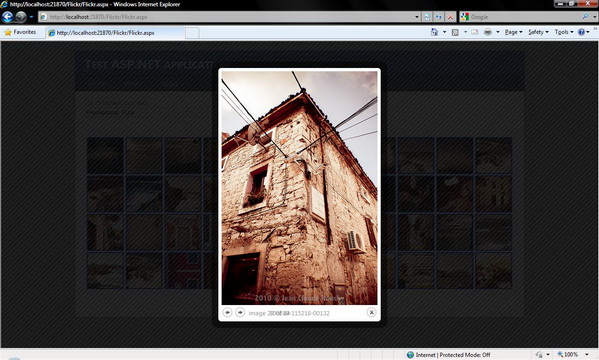The width and height of the screenshot is (599, 360).
Task: Stop loading with the red X
Action: pyautogui.click(x=450, y=17)
